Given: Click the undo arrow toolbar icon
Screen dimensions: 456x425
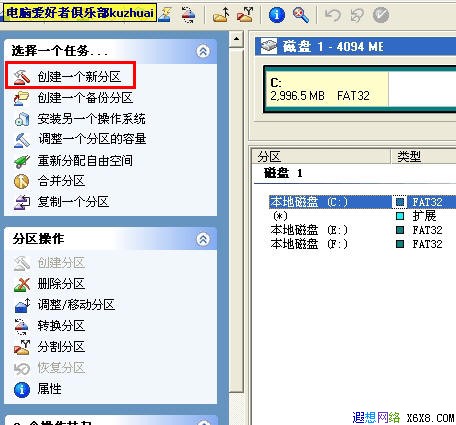Looking at the screenshot, I should [333, 15].
